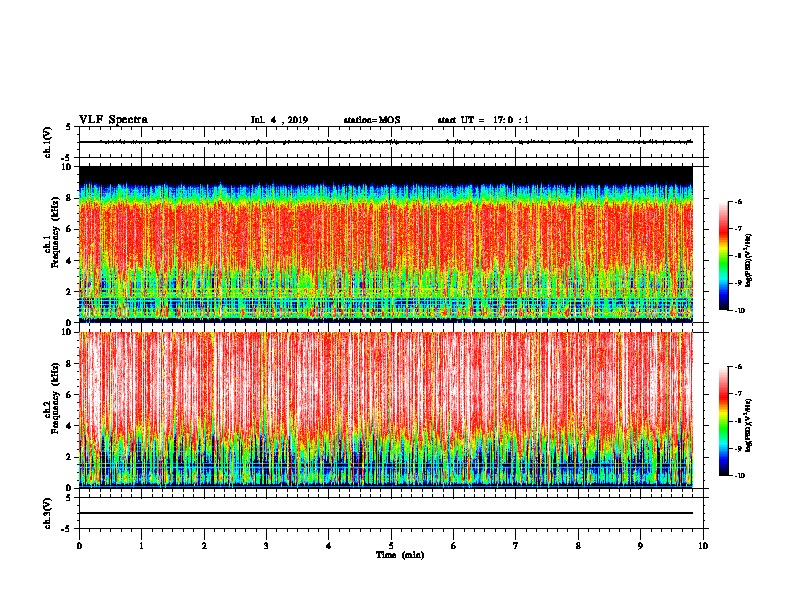The width and height of the screenshot is (792, 612).
Task: Click the ch.1 frequency tick label "6"
Action: (69, 229)
